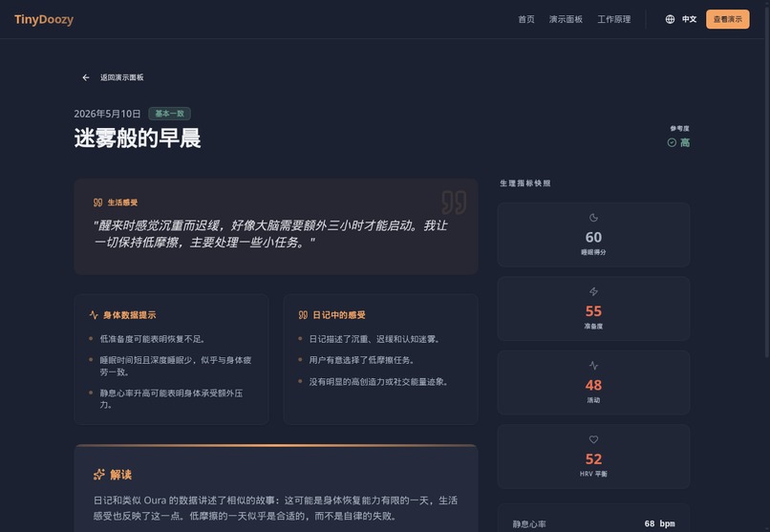Image resolution: width=770 pixels, height=532 pixels.
Task: Click the TinyDoozy logo
Action: (x=44, y=20)
